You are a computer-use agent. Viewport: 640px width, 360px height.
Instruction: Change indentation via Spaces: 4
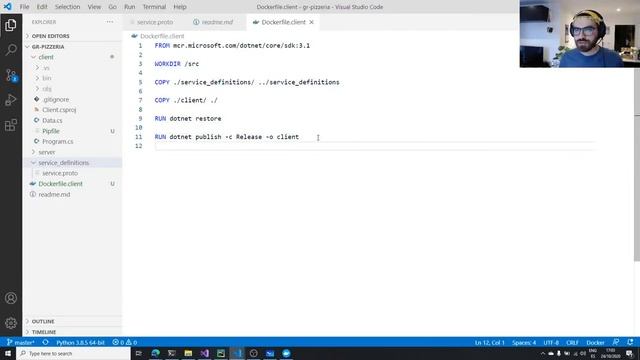tap(524, 342)
